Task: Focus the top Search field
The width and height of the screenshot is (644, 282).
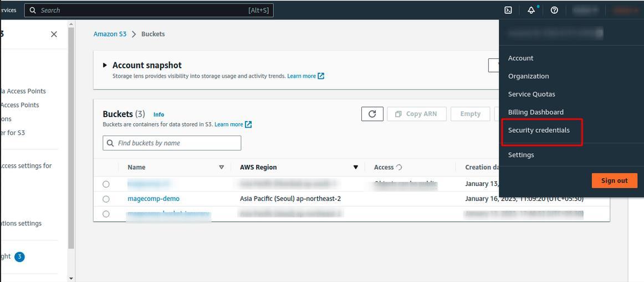Action: pyautogui.click(x=149, y=11)
